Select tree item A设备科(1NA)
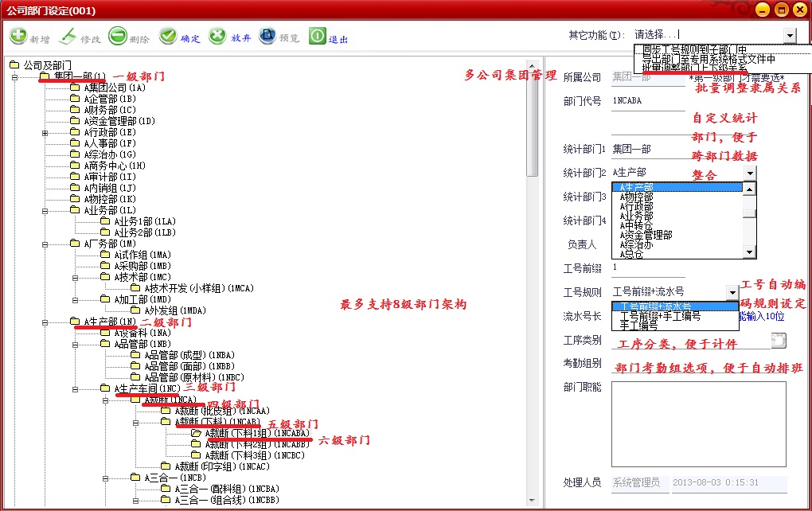812x511 pixels. click(142, 333)
